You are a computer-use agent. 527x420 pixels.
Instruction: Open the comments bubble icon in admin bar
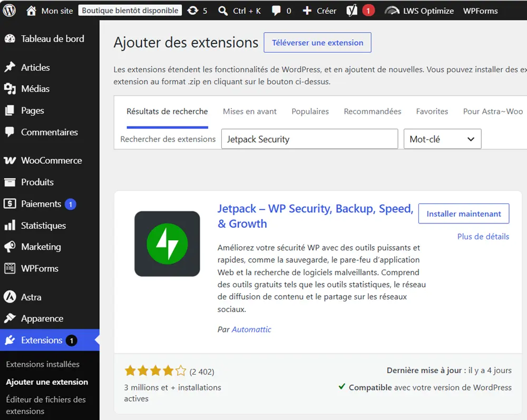click(276, 11)
